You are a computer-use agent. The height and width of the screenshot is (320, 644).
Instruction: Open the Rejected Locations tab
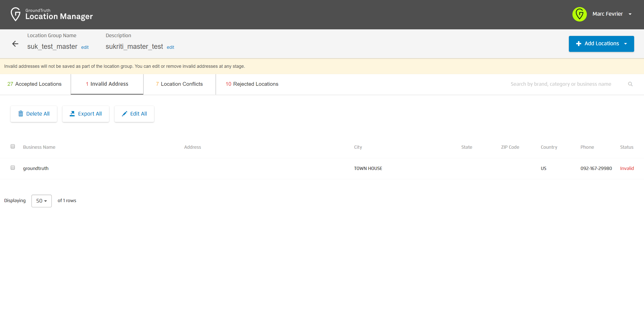click(x=252, y=84)
